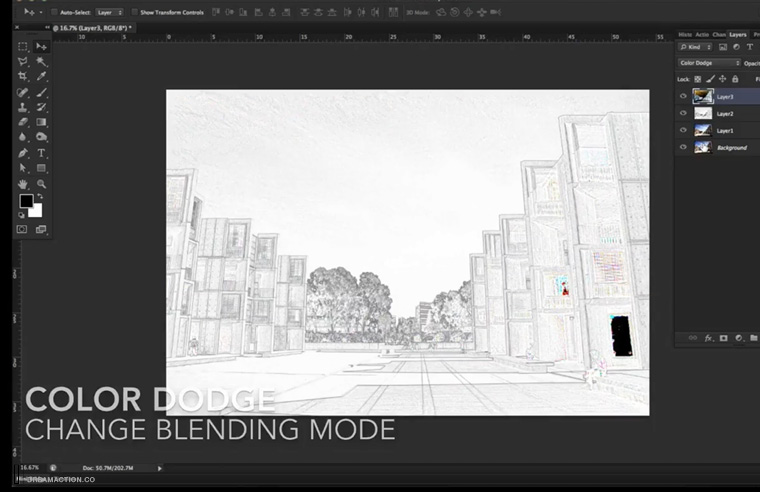
Task: Select the Clone Stamp tool
Action: (22, 107)
